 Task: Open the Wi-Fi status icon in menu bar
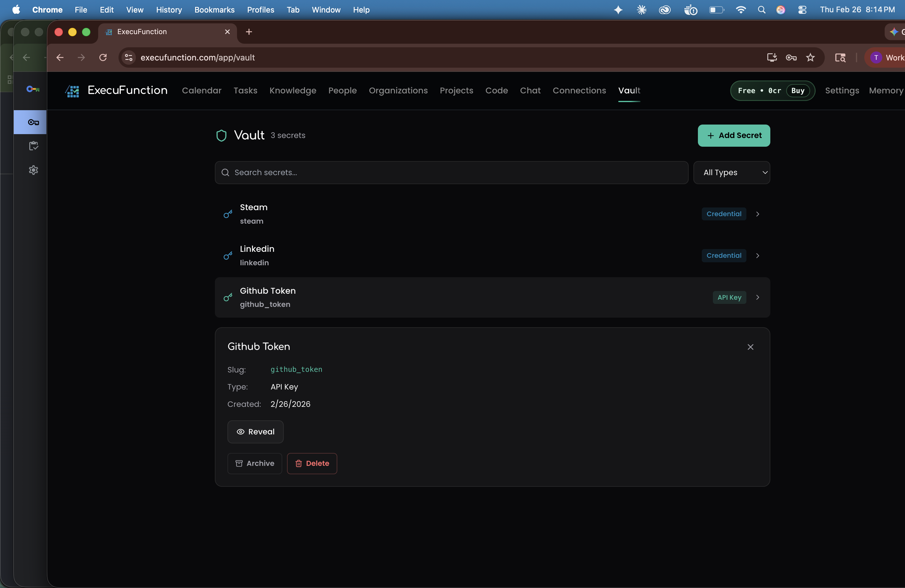point(741,10)
